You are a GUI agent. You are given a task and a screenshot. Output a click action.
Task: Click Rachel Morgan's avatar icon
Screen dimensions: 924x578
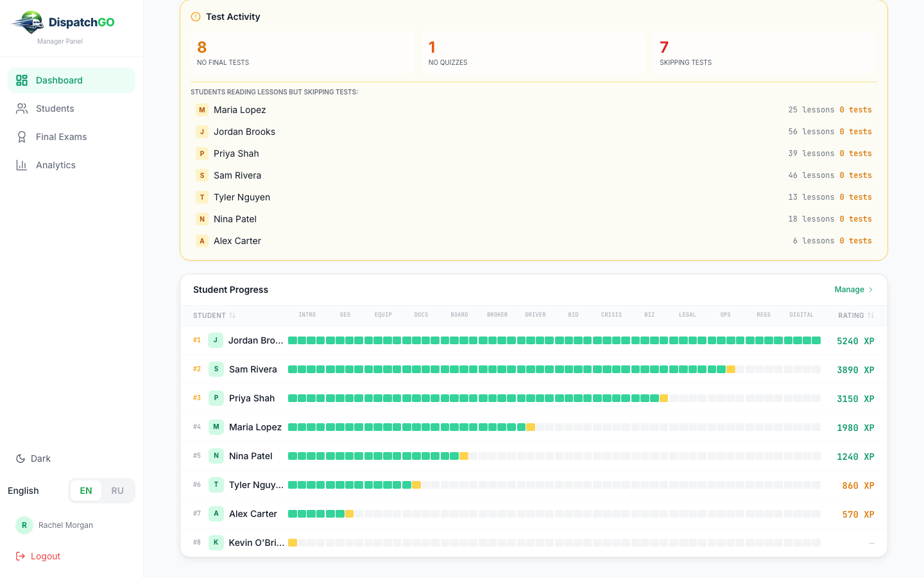tap(24, 525)
